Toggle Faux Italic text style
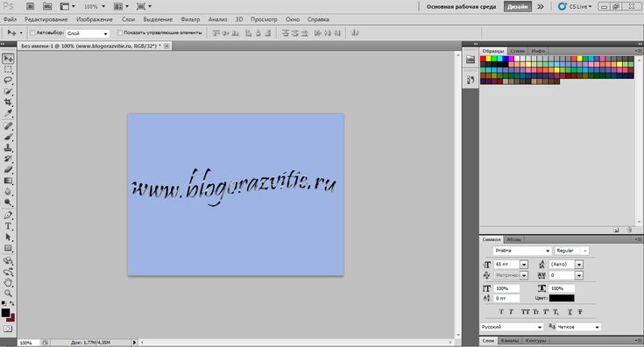This screenshot has width=644, height=347. pyautogui.click(x=512, y=312)
